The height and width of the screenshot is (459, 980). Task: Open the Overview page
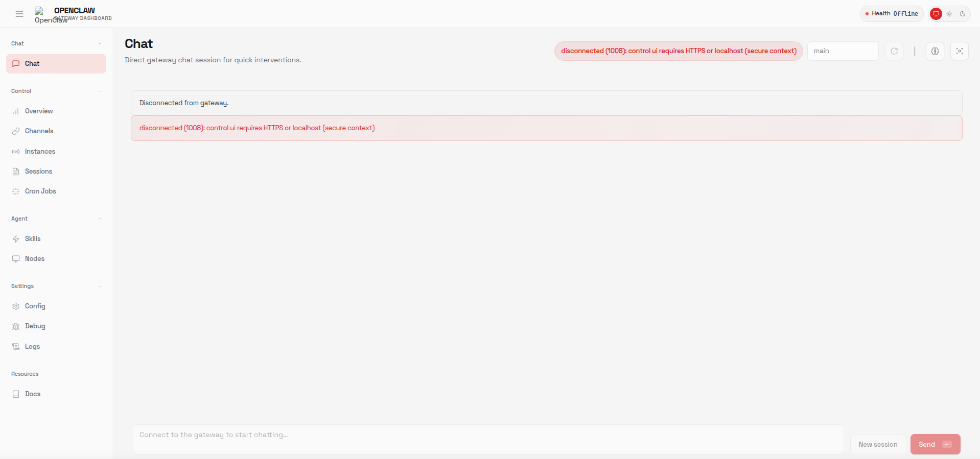tap(39, 111)
